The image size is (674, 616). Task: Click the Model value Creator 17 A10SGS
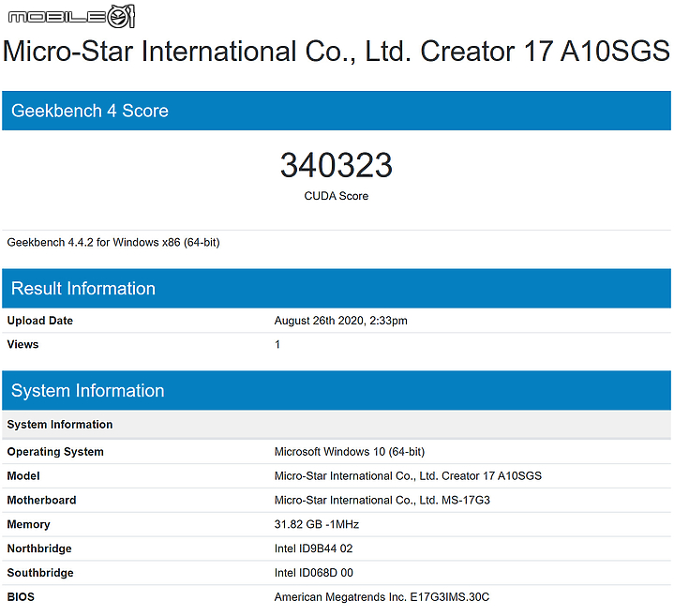point(408,476)
